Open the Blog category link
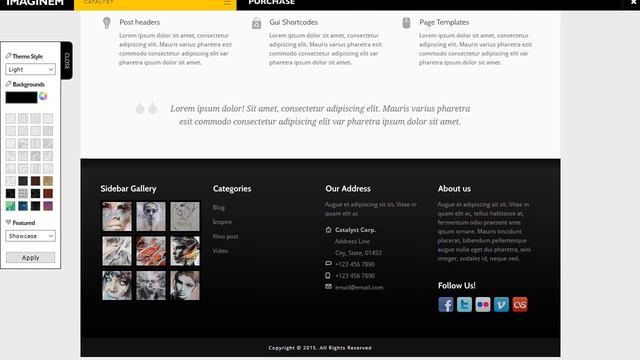The width and height of the screenshot is (640, 360). [218, 207]
